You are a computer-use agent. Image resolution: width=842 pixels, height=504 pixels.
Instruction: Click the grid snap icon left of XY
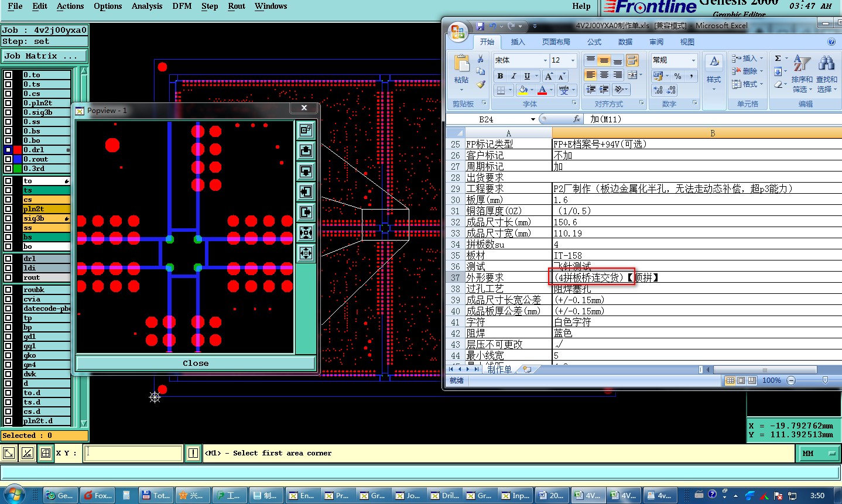(x=46, y=453)
